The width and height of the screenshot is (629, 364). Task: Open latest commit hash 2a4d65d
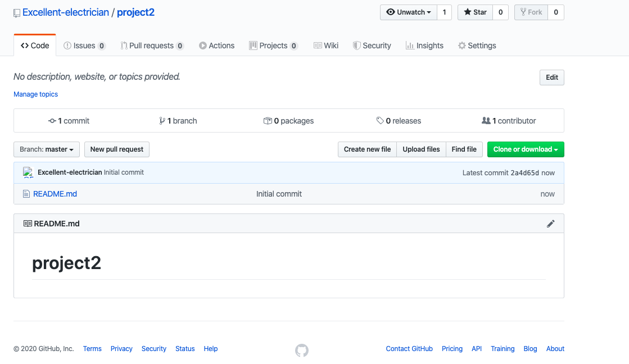[x=524, y=173]
